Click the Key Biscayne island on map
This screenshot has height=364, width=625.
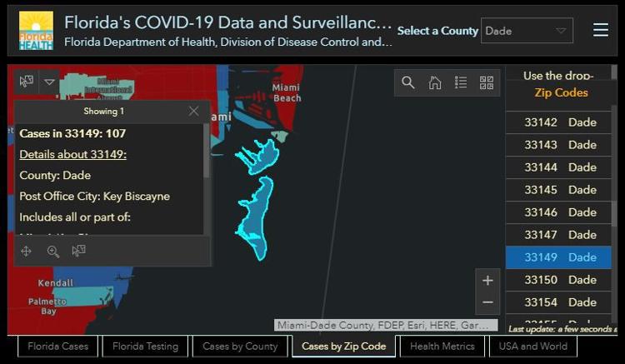pos(255,217)
